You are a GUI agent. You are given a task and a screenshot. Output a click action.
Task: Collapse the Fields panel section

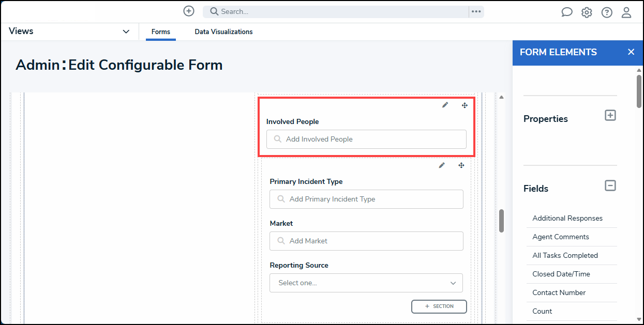pyautogui.click(x=610, y=185)
